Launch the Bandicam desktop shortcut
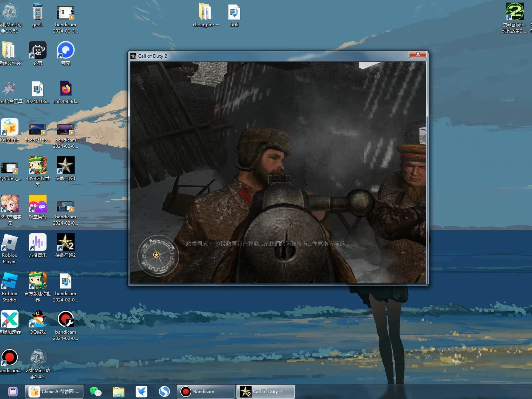This screenshot has height=399, width=532. 10,361
